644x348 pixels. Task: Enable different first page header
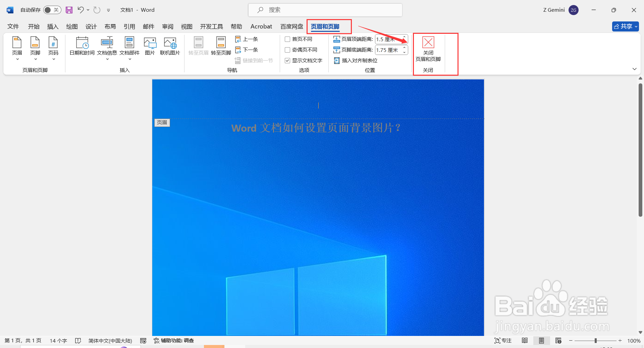coord(287,39)
